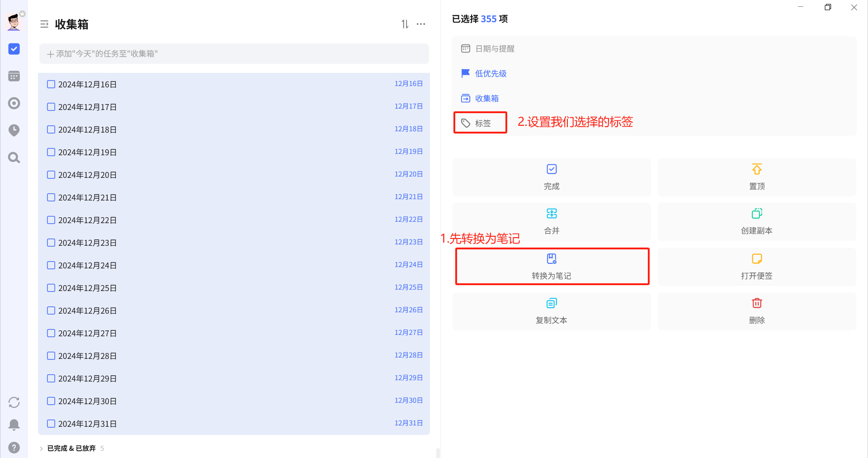
Task: Open the 低优先级 priority selector
Action: click(x=484, y=73)
